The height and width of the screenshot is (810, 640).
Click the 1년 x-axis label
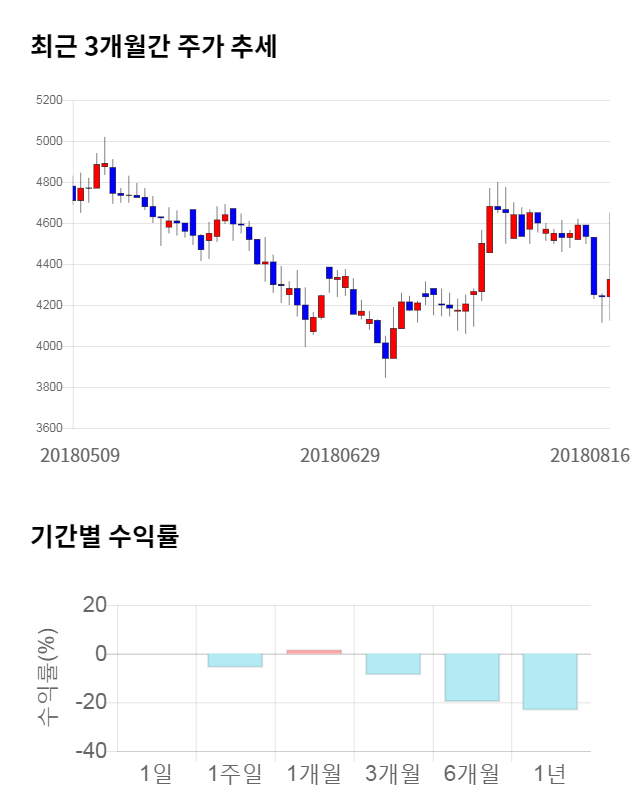551,774
